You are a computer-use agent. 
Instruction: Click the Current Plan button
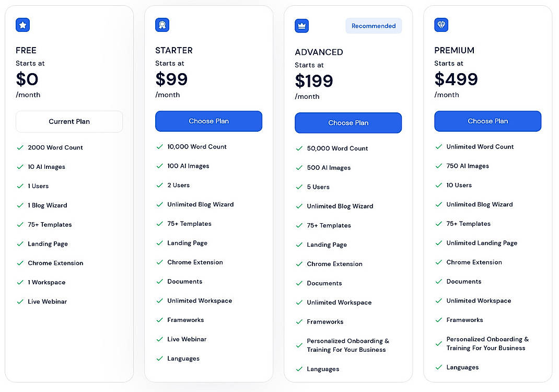point(69,121)
